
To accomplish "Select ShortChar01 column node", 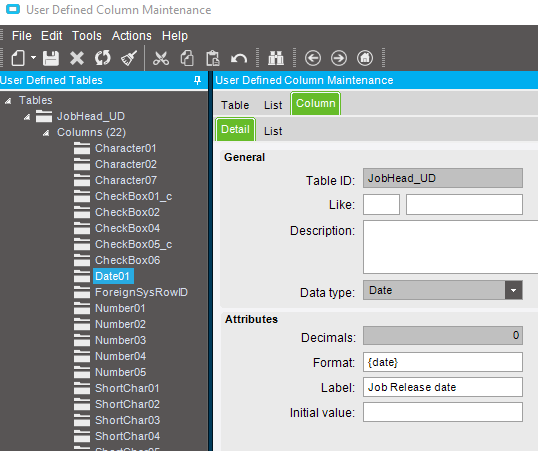I will pyautogui.click(x=127, y=388).
